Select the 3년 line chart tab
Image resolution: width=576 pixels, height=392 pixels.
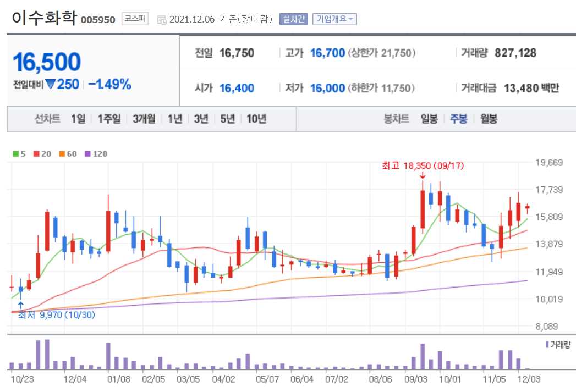point(201,119)
